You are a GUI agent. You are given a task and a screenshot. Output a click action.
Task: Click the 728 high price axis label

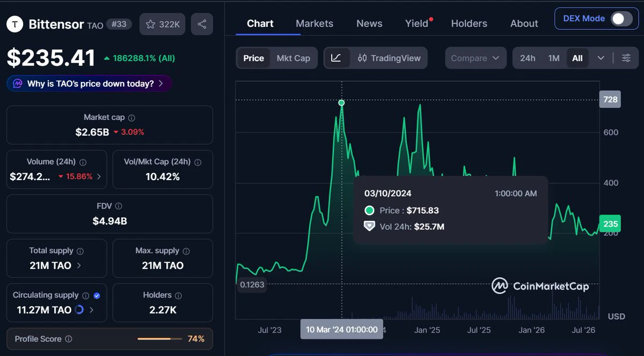(610, 100)
